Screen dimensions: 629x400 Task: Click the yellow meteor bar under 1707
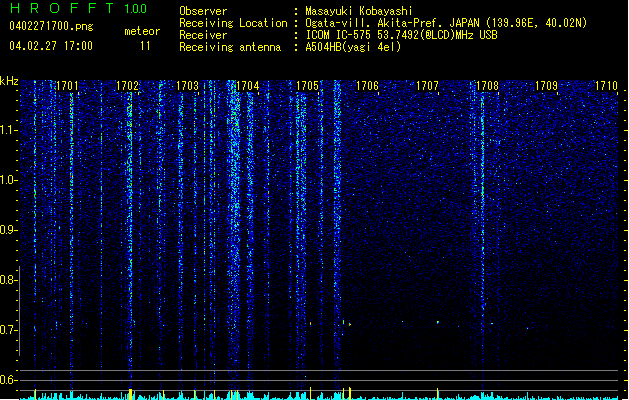pyautogui.click(x=438, y=393)
